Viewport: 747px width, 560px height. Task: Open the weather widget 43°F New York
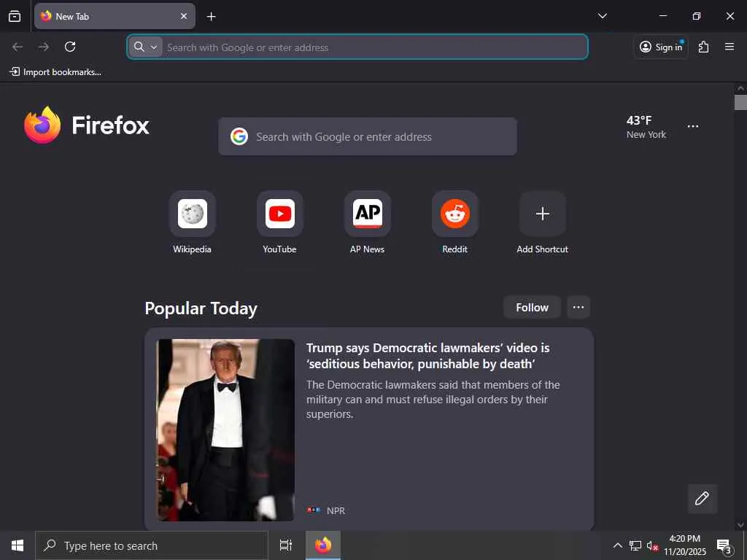[646, 127]
